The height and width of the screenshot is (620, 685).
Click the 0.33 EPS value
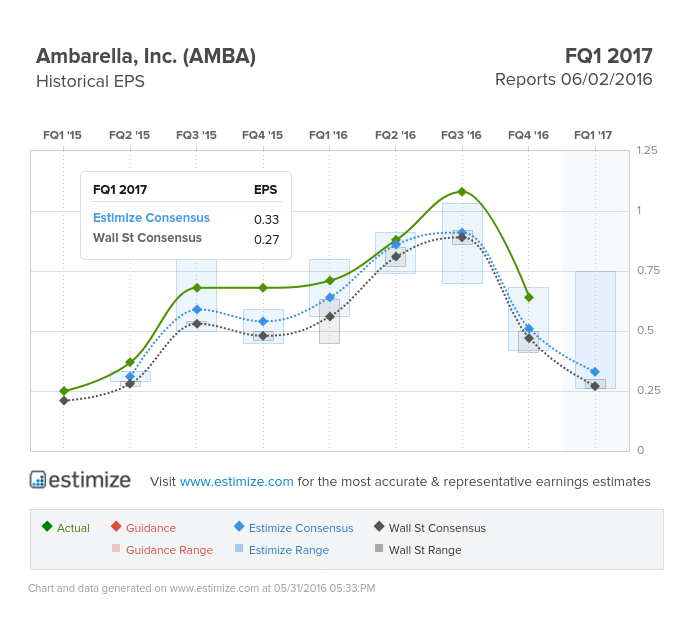click(266, 219)
